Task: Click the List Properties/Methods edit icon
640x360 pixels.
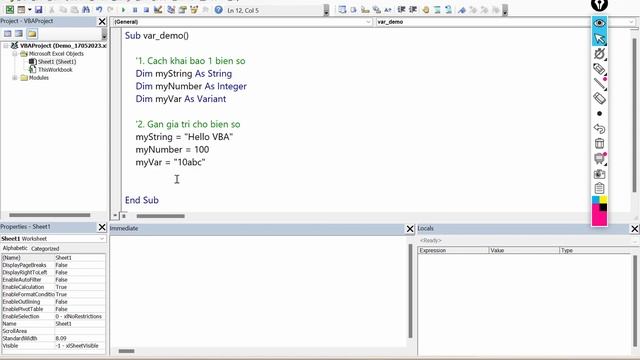Action: [x=342, y=10]
